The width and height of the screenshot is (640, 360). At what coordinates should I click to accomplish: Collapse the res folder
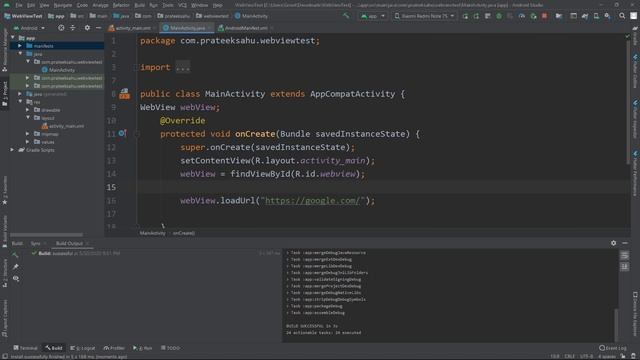coord(20,102)
